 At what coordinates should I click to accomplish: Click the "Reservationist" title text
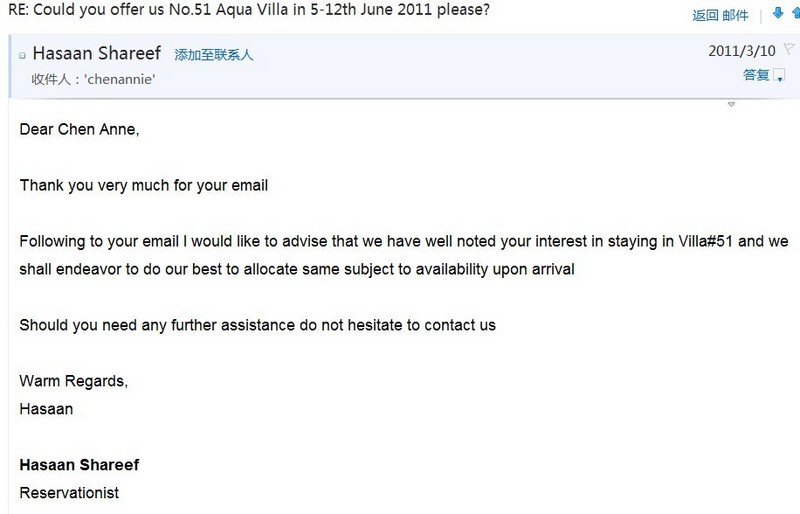point(69,493)
